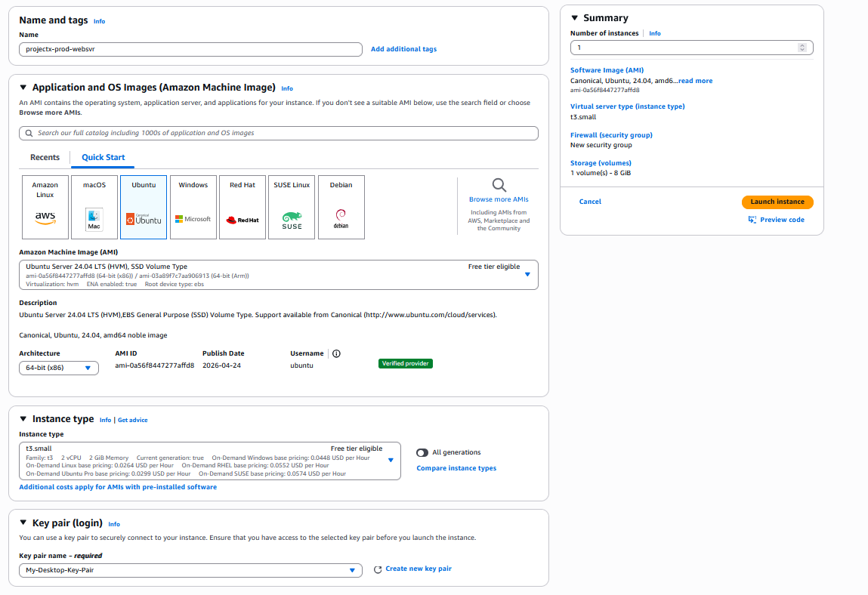
Task: Click the AMI catalog search field
Action: click(x=279, y=134)
